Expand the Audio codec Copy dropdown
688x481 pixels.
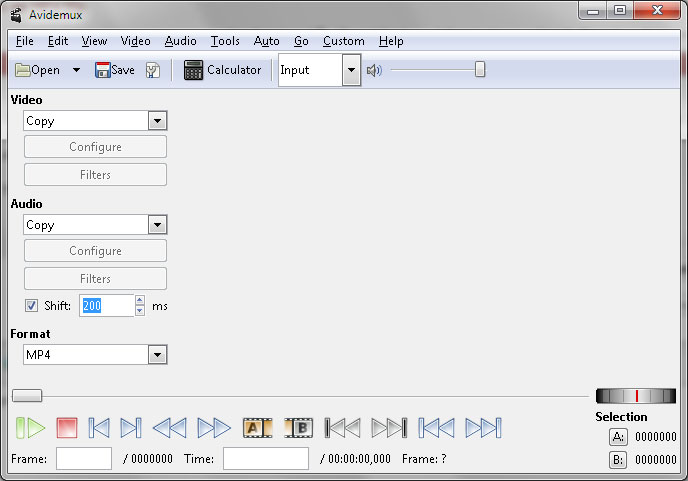(x=157, y=225)
